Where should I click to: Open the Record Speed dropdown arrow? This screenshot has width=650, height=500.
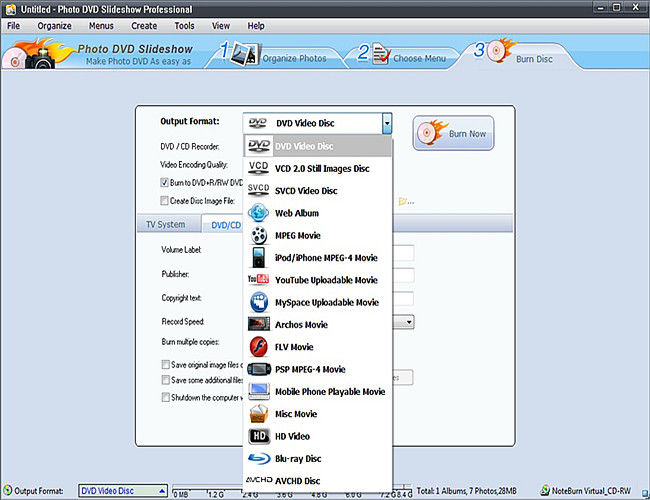pos(409,322)
